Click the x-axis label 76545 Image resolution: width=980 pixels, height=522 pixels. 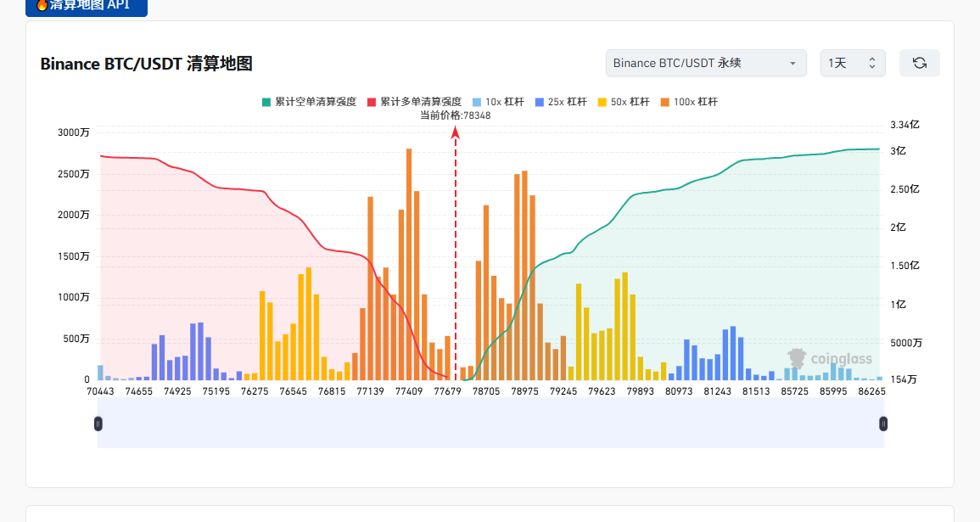tap(293, 391)
